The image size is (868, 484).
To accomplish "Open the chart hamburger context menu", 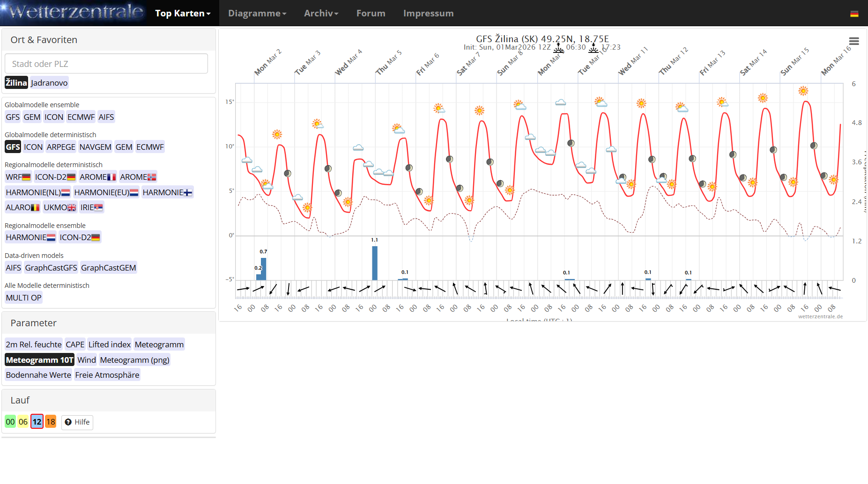I will point(853,41).
